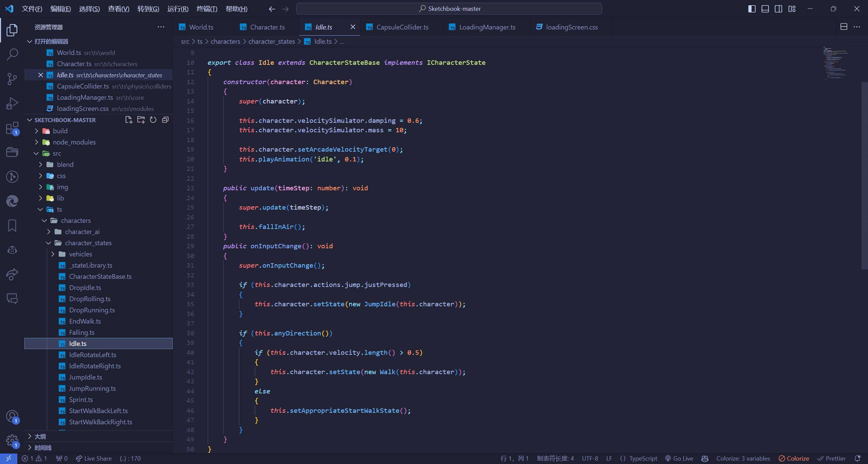
Task: Show errors and warnings problems count
Action: pyautogui.click(x=34, y=458)
